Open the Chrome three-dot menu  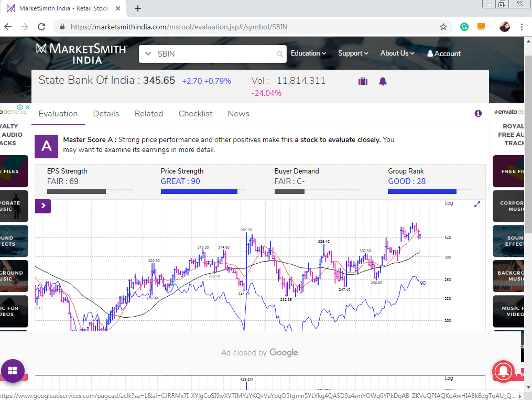tap(522, 27)
